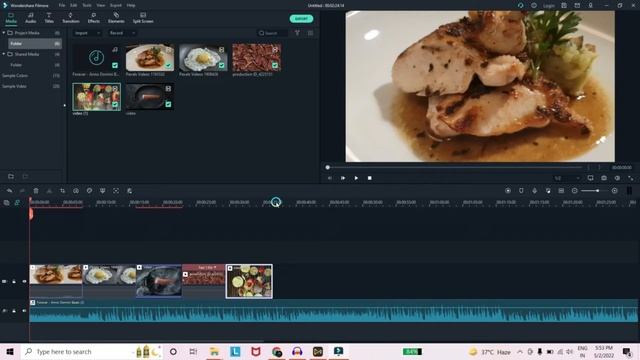
Task: Open the Speed tool in timeline toolbar
Action: tap(76, 191)
